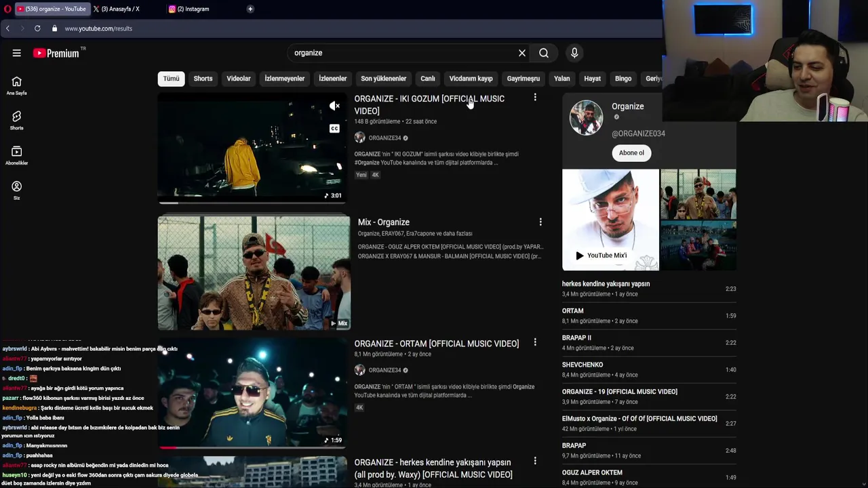The width and height of the screenshot is (868, 488).
Task: Reload the page with the refresh icon
Action: point(37,28)
